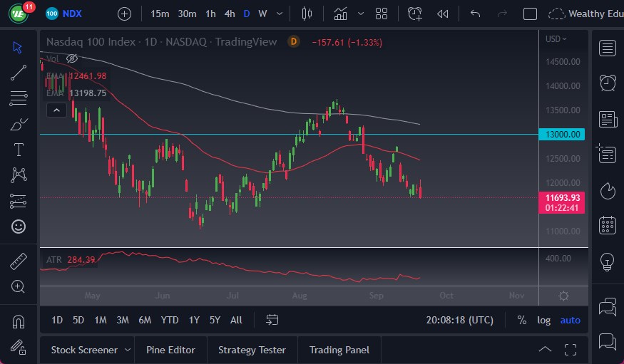This screenshot has height=364, width=624.
Task: Toggle the auto scale option
Action: tap(570, 320)
